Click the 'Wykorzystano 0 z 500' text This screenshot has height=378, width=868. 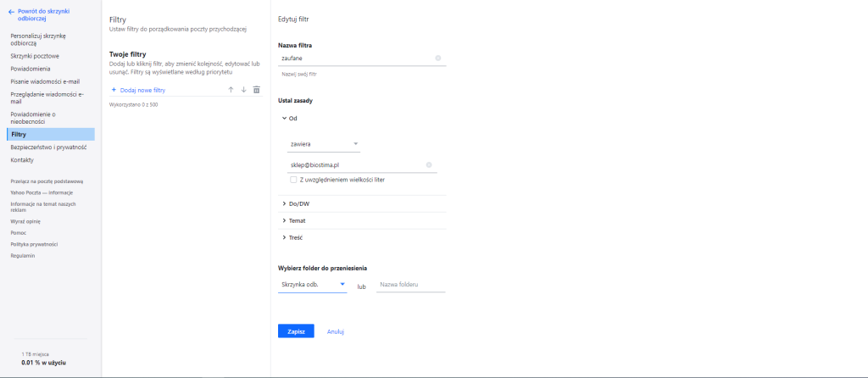(x=133, y=104)
